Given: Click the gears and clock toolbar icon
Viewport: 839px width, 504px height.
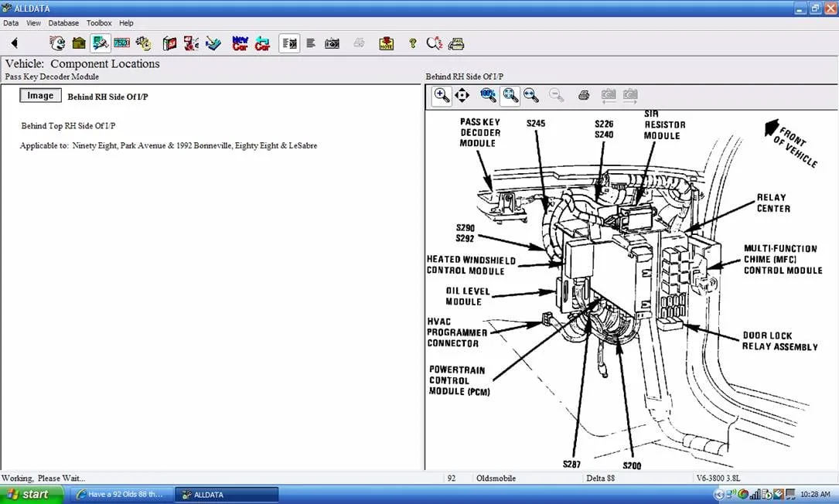Looking at the screenshot, I should pos(143,43).
